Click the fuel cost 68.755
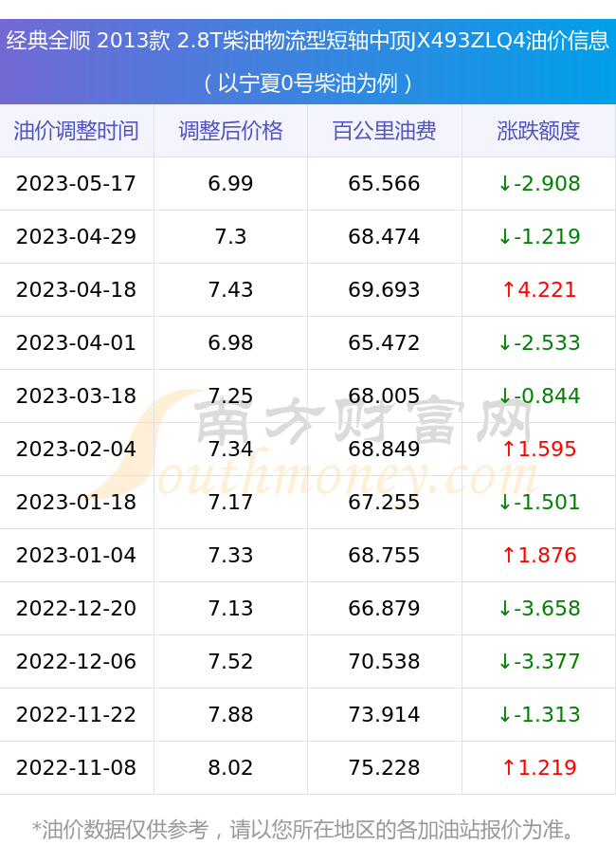 384,555
